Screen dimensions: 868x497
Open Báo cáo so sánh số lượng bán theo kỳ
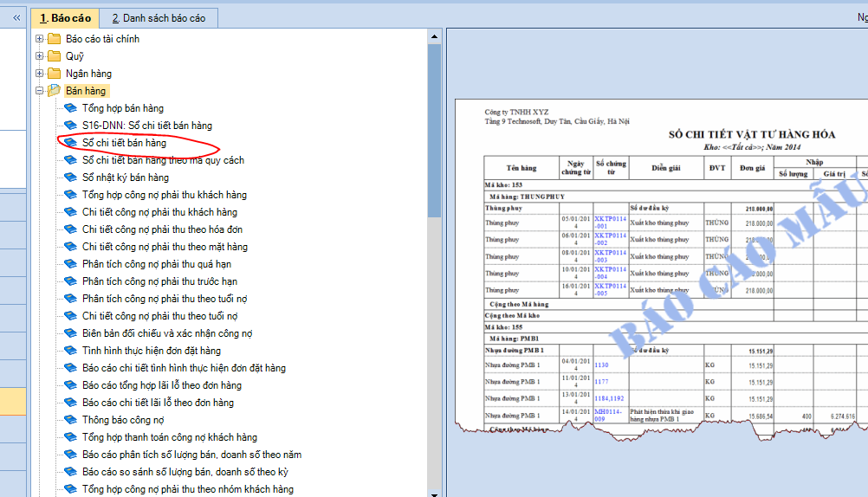click(x=185, y=472)
